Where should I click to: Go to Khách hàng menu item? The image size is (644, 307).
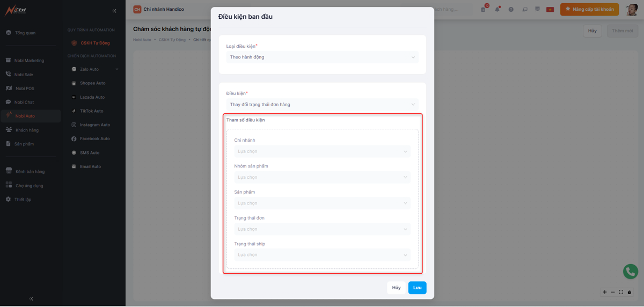pos(27,130)
